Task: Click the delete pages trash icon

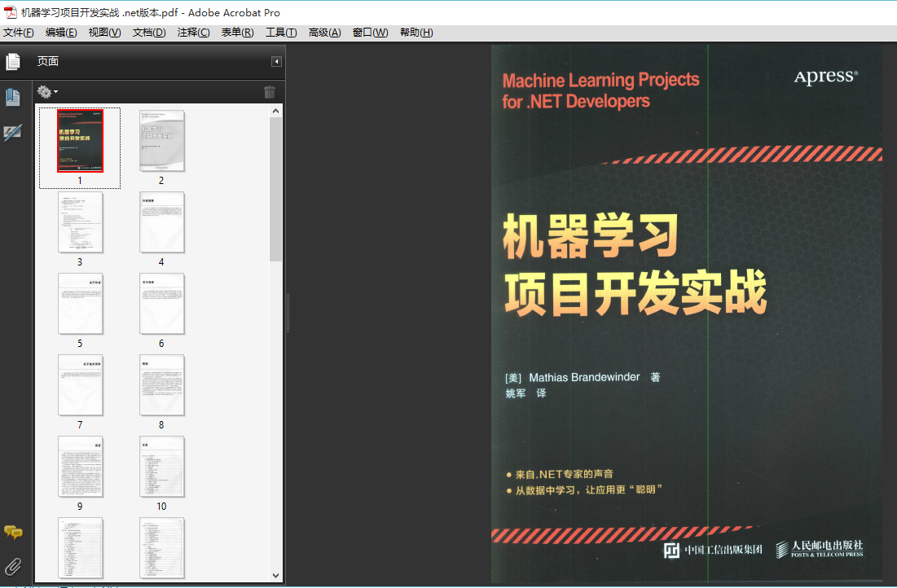Action: [270, 91]
